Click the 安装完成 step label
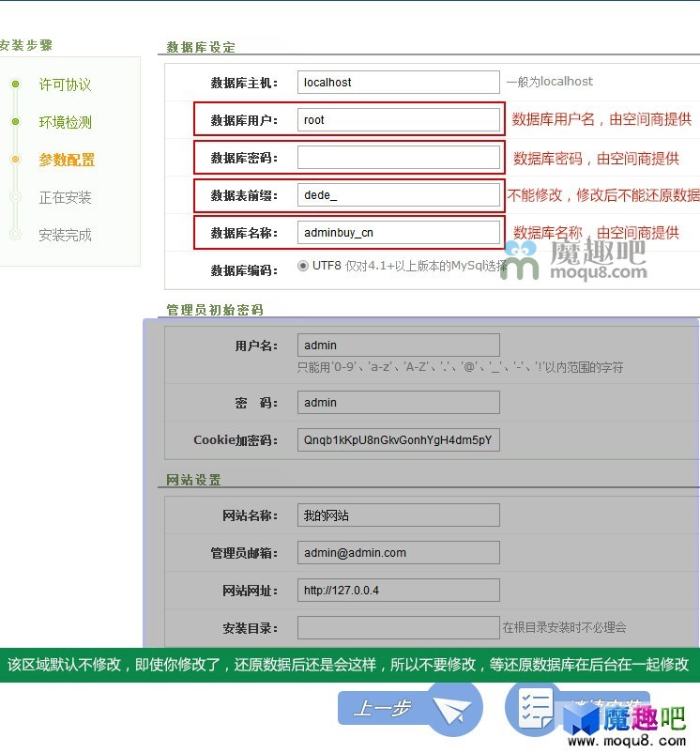 click(66, 235)
